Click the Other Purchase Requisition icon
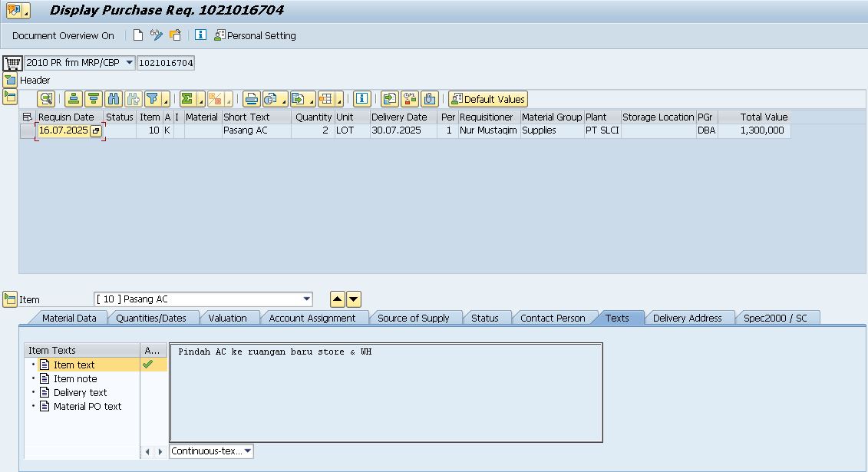The width and height of the screenshot is (868, 472). click(175, 35)
